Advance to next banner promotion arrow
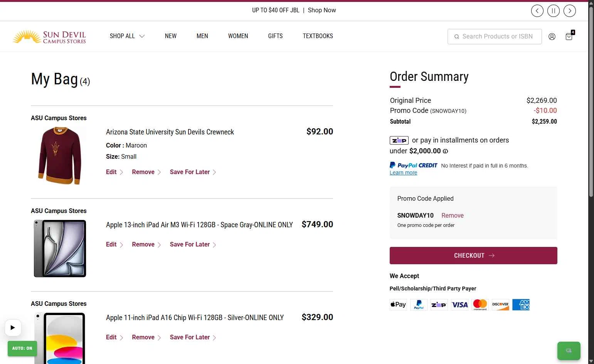 (x=570, y=11)
